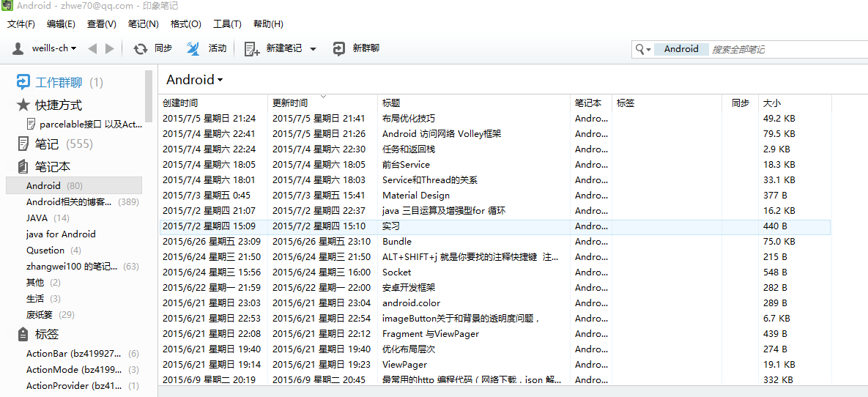Sort by 大小 column header

tap(795, 103)
